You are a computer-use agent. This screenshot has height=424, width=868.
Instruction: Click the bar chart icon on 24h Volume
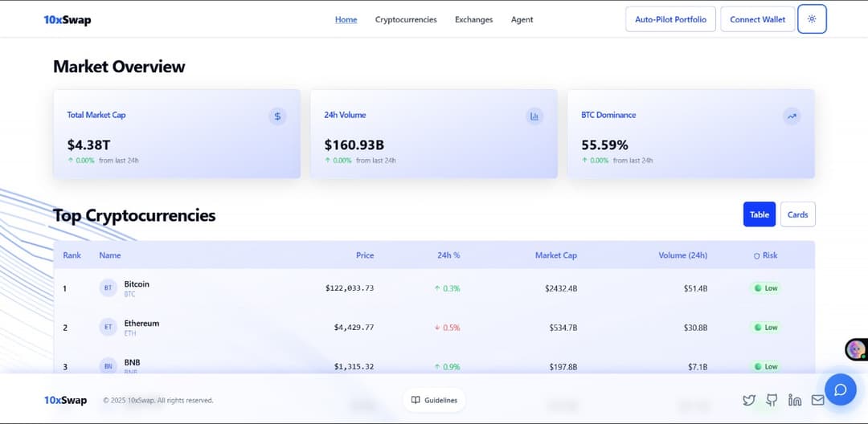pos(534,116)
